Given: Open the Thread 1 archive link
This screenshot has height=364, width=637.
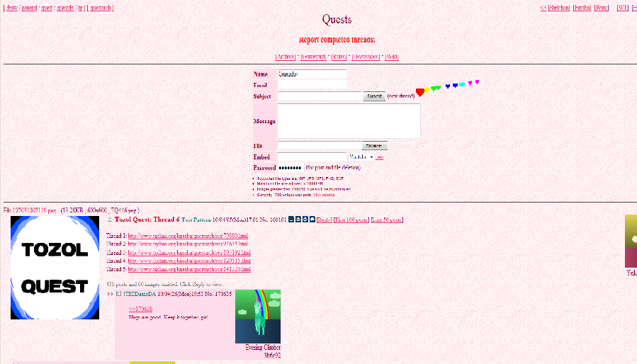Looking at the screenshot, I should (x=187, y=236).
